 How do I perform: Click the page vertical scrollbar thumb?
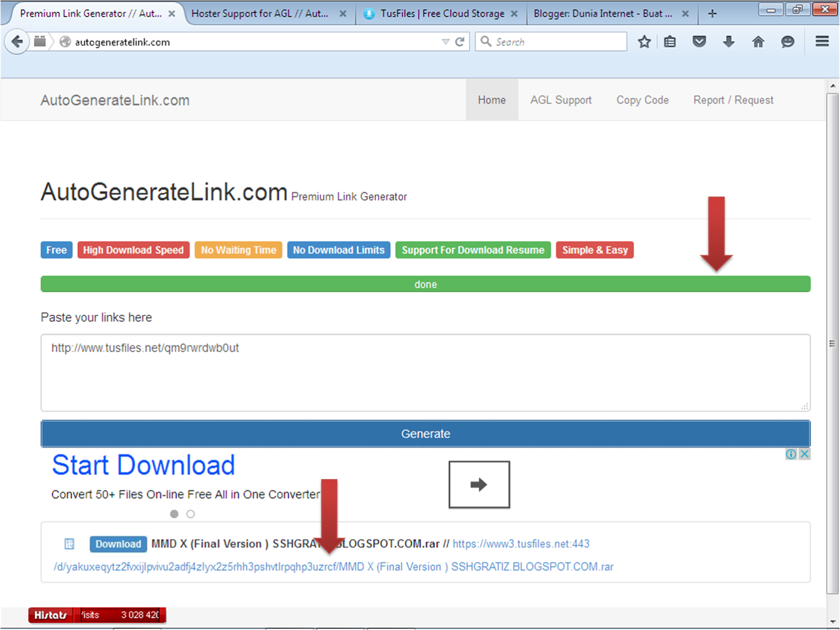[x=833, y=344]
